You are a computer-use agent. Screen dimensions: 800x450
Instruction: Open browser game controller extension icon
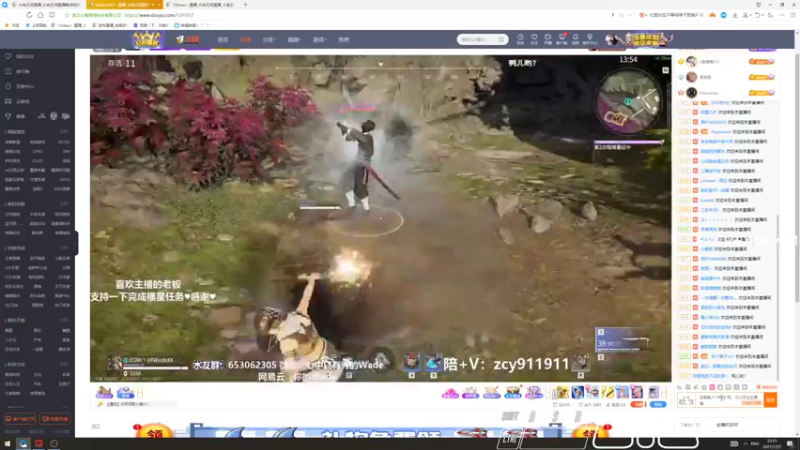(712, 15)
